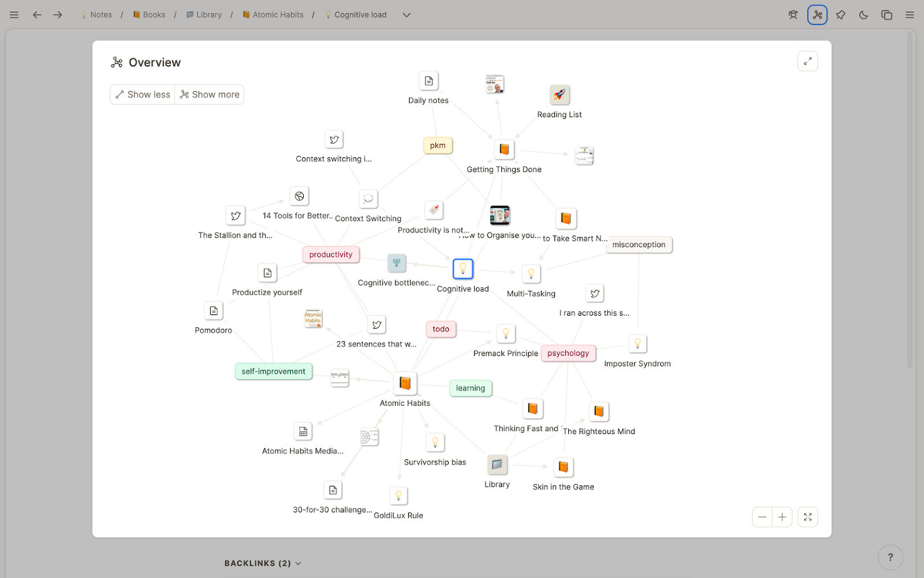This screenshot has height=578, width=924.
Task: Open the learning mode graduate icon
Action: [x=793, y=15]
